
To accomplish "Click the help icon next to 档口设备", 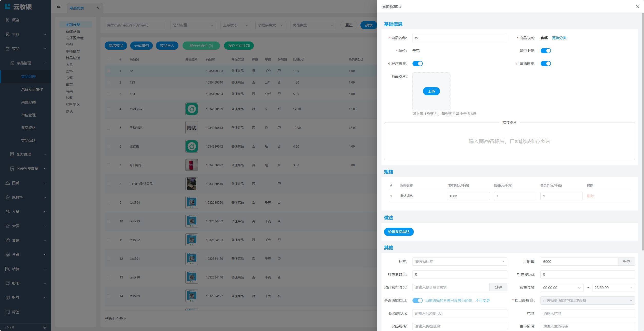I will 531,300.
